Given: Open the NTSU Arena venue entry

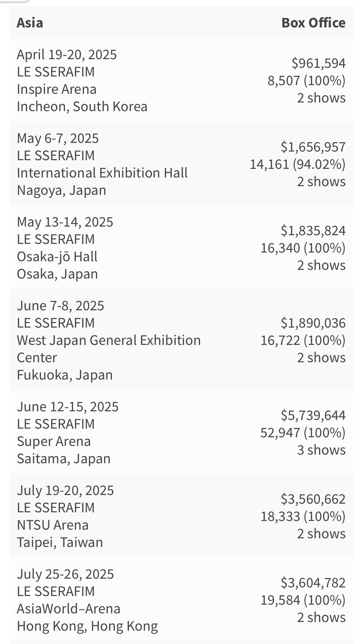Looking at the screenshot, I should [53, 525].
